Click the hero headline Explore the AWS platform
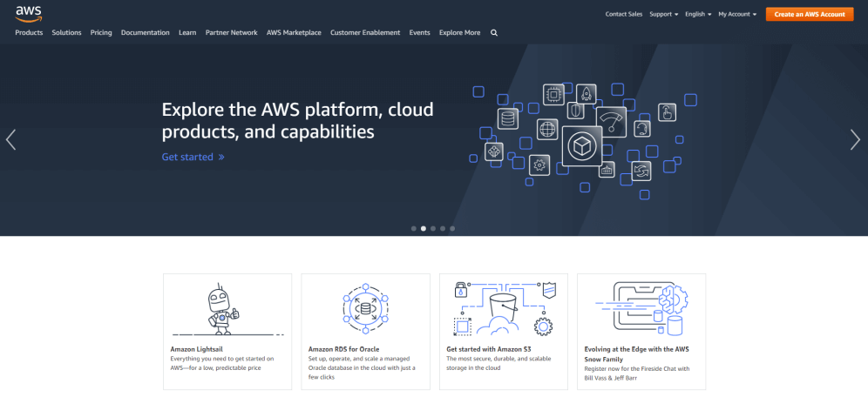This screenshot has height=397, width=868. tap(298, 120)
